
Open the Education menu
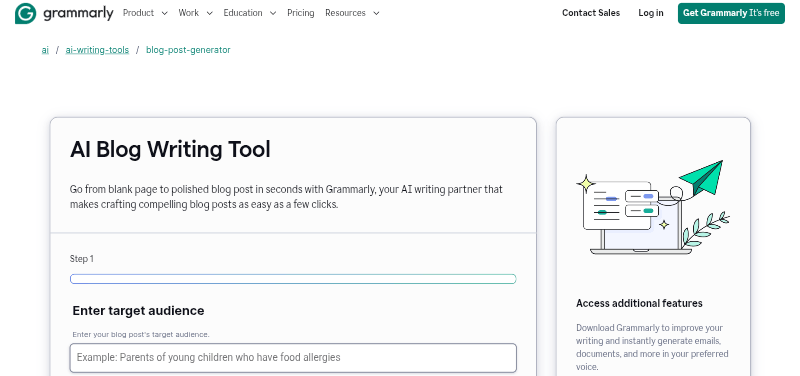tap(243, 13)
